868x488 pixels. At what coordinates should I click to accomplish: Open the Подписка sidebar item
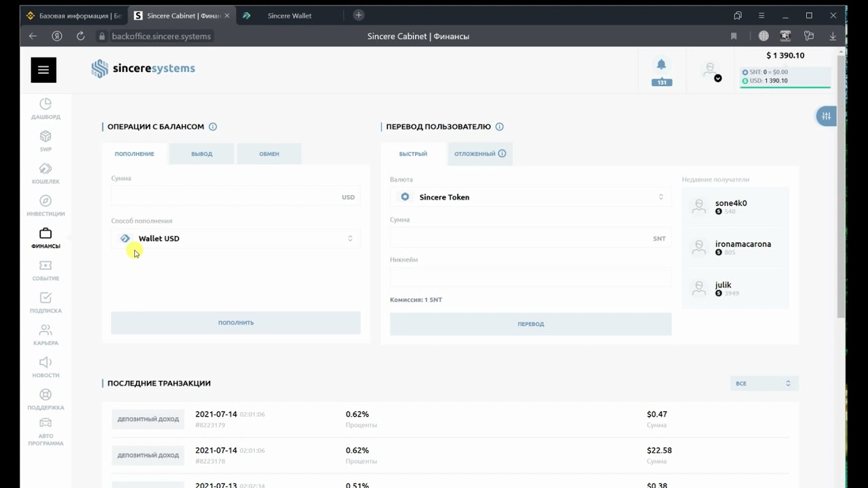point(45,302)
